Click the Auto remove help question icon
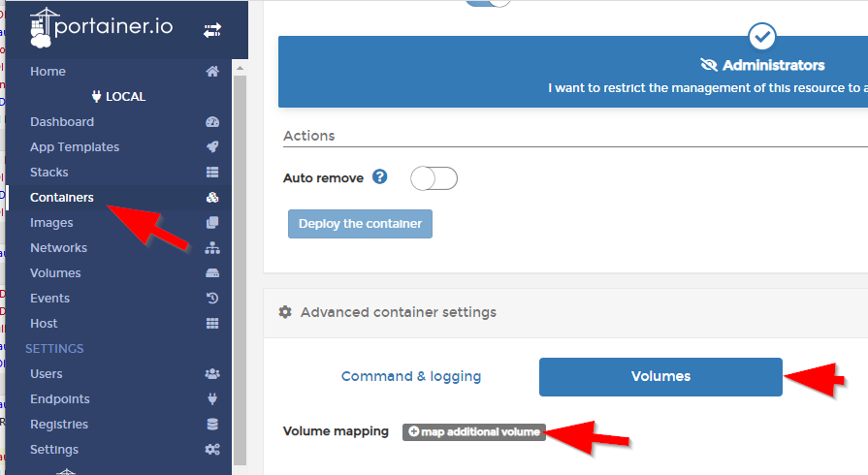The image size is (868, 475). click(x=380, y=177)
